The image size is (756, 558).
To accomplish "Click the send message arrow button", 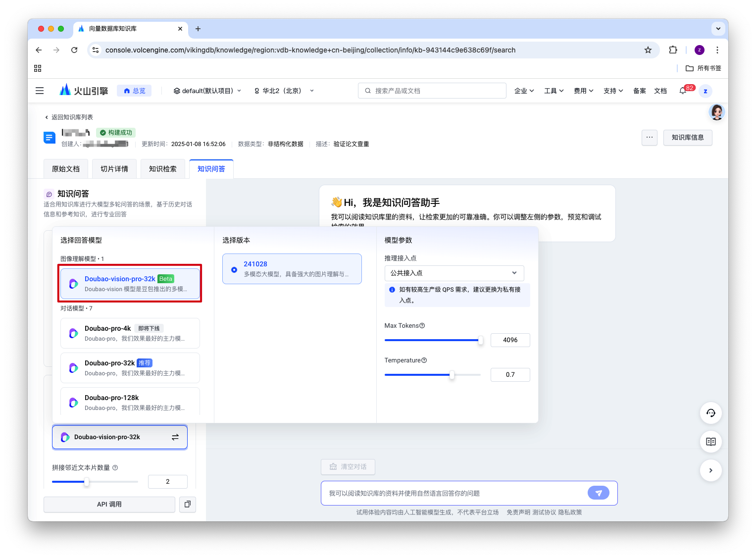I will (x=599, y=493).
